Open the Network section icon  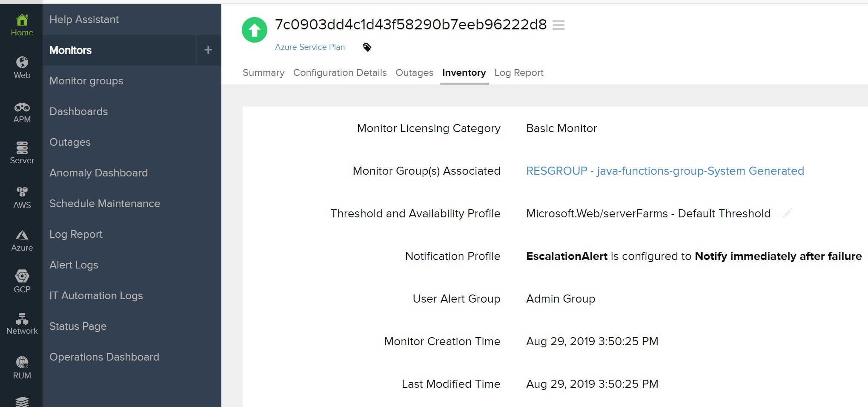[22, 324]
